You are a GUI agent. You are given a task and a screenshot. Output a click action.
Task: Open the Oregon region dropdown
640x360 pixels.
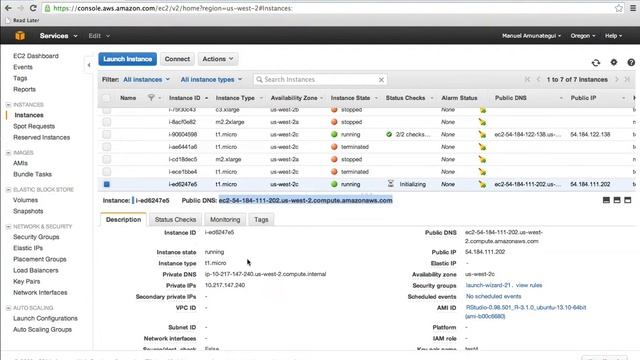pos(582,36)
